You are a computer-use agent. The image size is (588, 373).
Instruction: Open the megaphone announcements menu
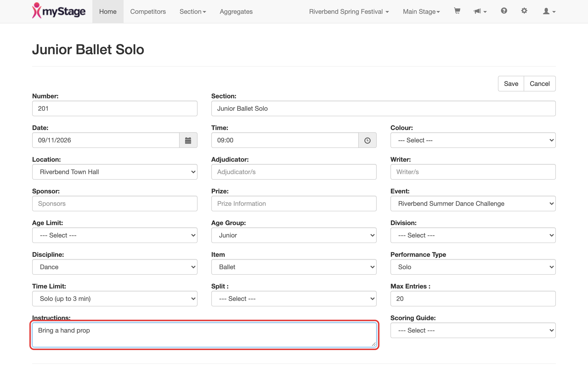click(480, 11)
